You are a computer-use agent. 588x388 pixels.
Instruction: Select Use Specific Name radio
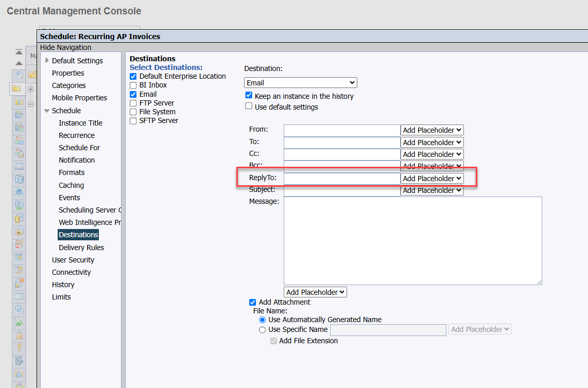point(263,330)
